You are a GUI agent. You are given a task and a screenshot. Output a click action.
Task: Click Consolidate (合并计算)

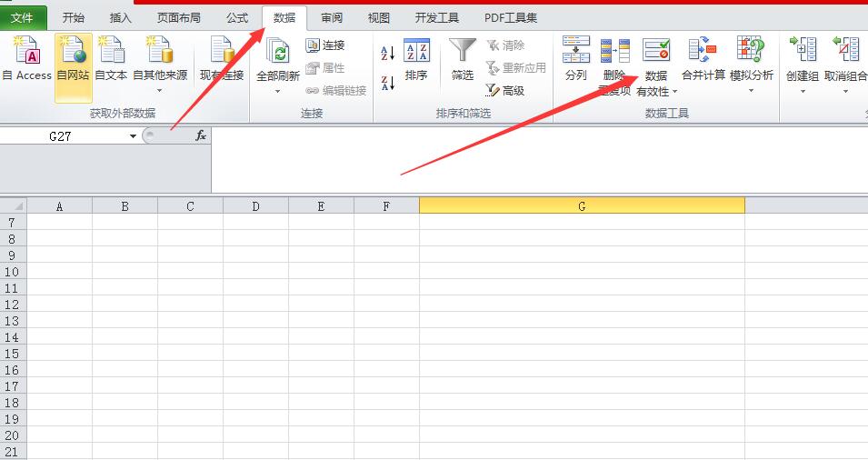[703, 59]
